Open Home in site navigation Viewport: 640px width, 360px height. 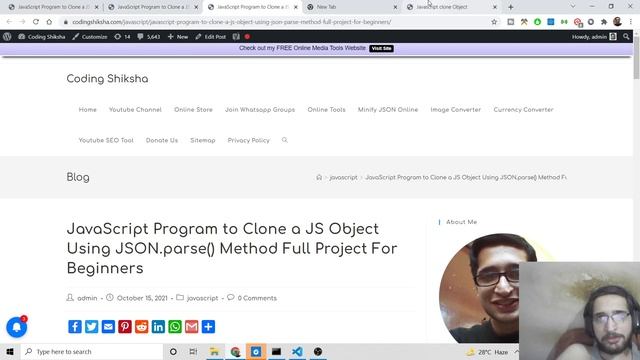[88, 109]
